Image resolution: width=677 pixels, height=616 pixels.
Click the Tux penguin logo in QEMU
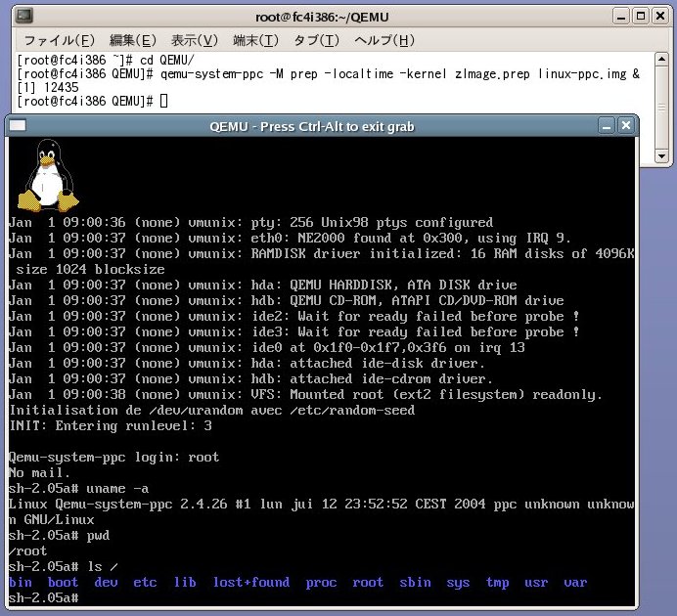pyautogui.click(x=48, y=176)
